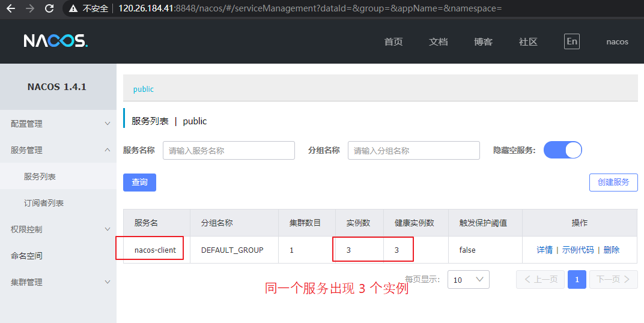Click the 查询 button
Screen dimensions: 644x323
(139, 183)
